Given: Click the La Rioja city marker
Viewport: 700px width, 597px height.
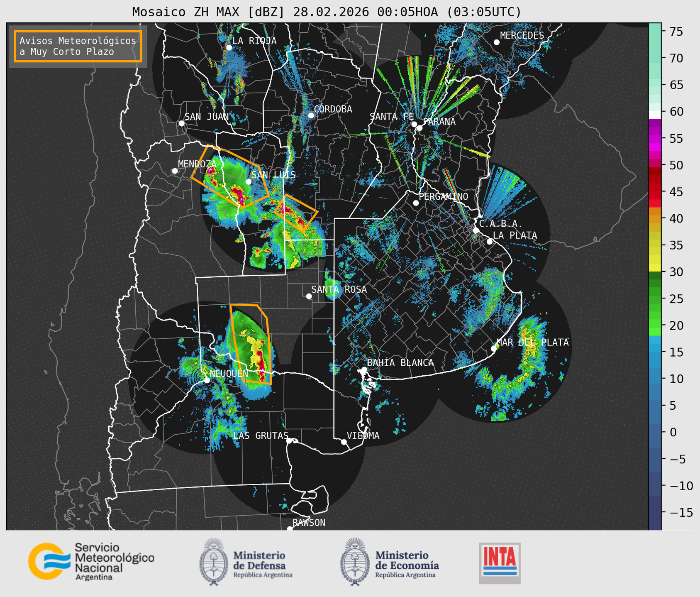Looking at the screenshot, I should 229,48.
